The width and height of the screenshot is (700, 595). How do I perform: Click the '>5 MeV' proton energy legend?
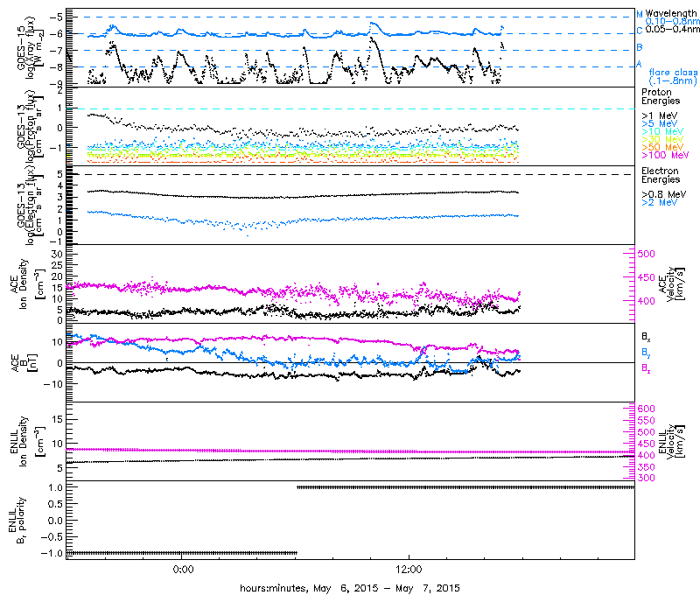click(660, 123)
